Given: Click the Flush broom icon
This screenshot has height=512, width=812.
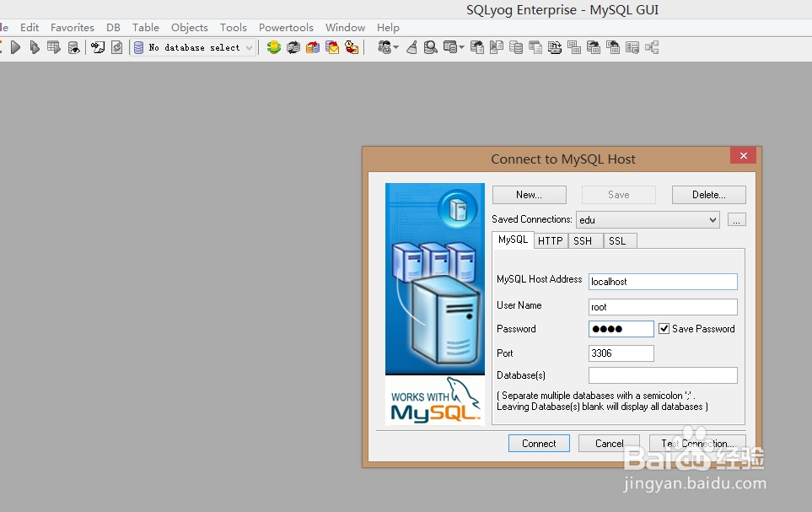Looking at the screenshot, I should pyautogui.click(x=411, y=48).
